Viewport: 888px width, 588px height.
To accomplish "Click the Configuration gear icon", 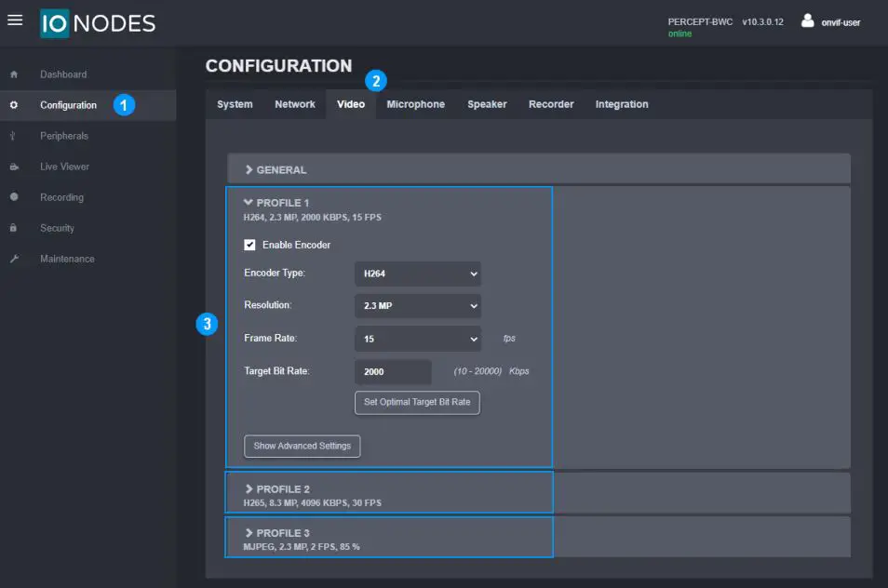I will tap(14, 105).
